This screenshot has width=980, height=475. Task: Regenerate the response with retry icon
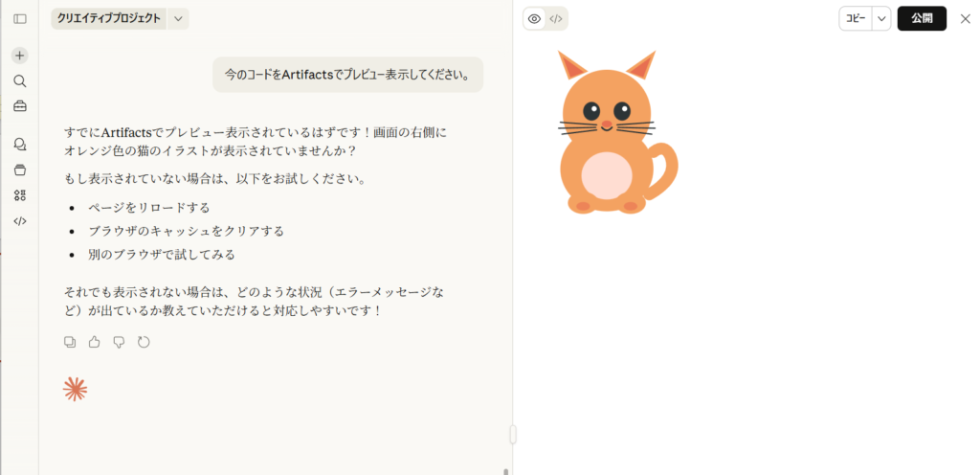[144, 342]
